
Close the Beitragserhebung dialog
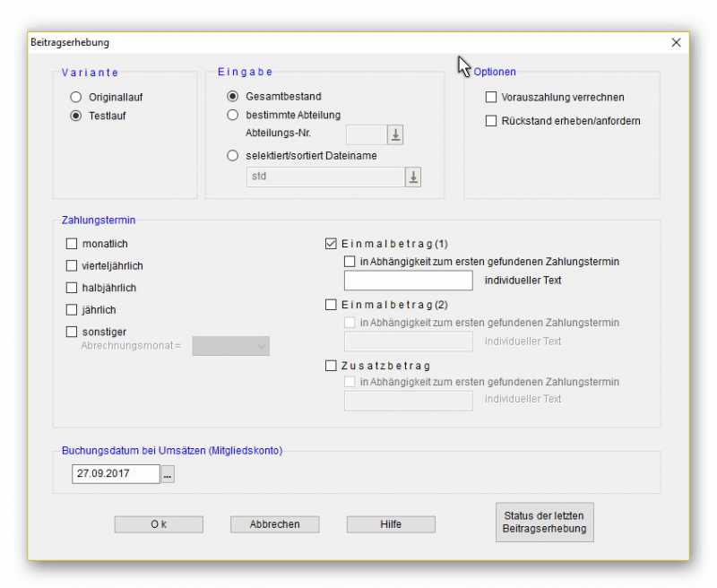(676, 43)
